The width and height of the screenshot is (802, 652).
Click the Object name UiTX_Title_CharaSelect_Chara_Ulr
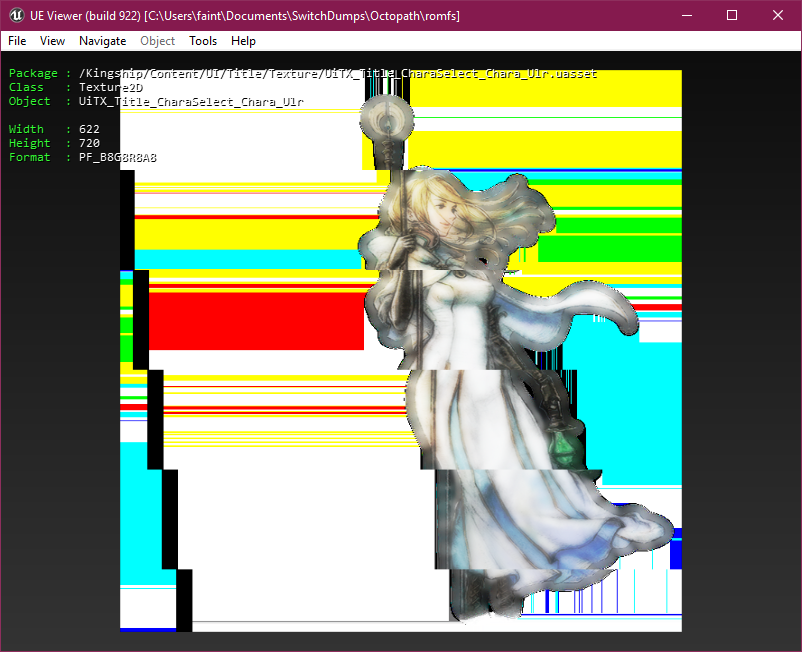click(x=191, y=102)
